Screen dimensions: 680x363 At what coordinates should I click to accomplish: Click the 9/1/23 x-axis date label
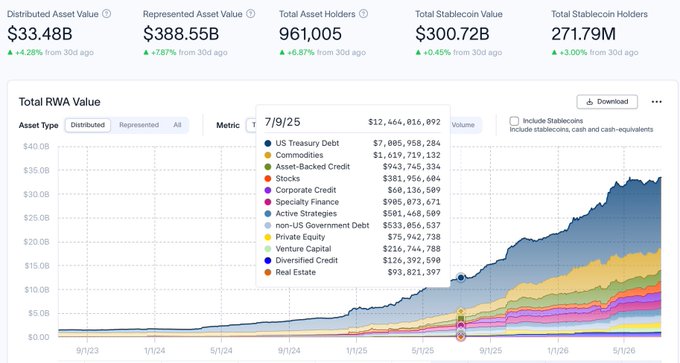pos(87,350)
